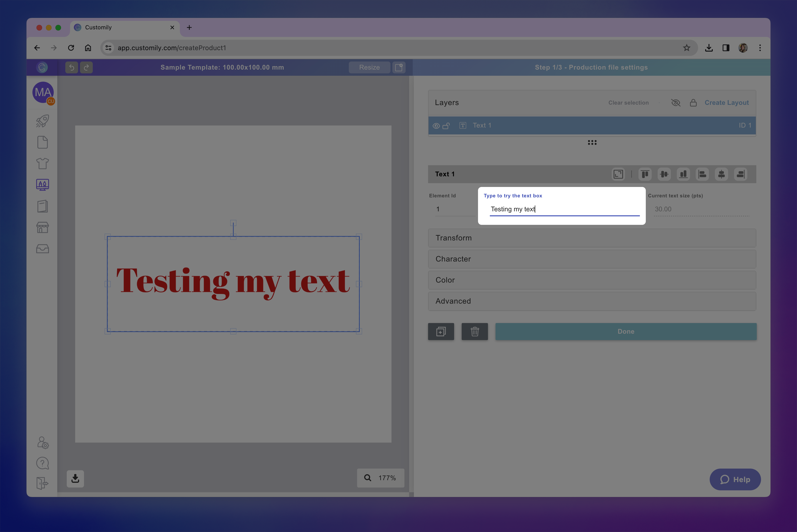Close the Customily browser tab
The width and height of the screenshot is (797, 532).
(172, 27)
